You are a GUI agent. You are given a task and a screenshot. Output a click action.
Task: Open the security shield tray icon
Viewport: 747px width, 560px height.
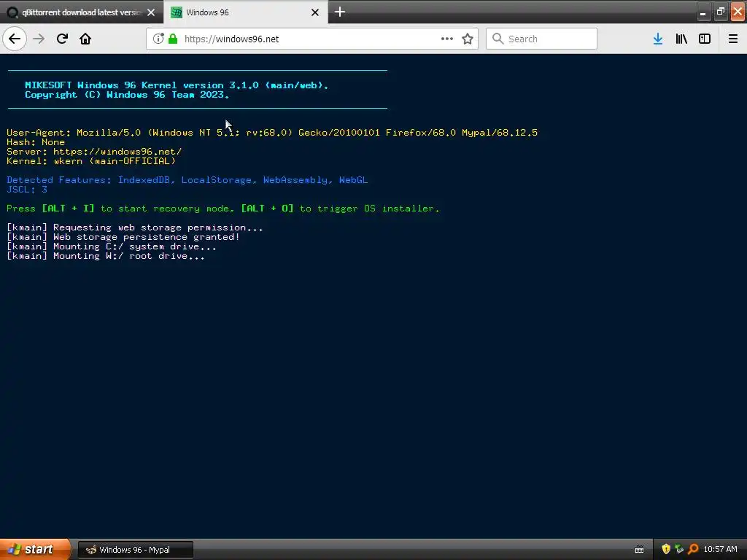pos(666,549)
